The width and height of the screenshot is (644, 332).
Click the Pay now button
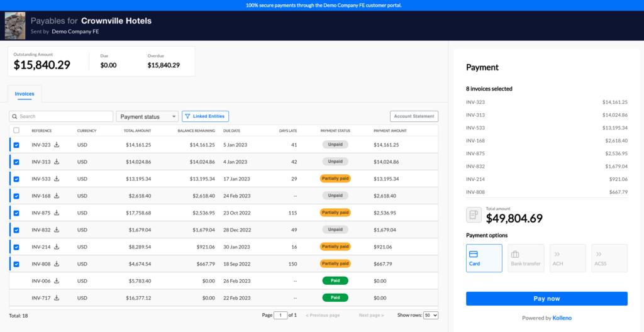(x=547, y=299)
